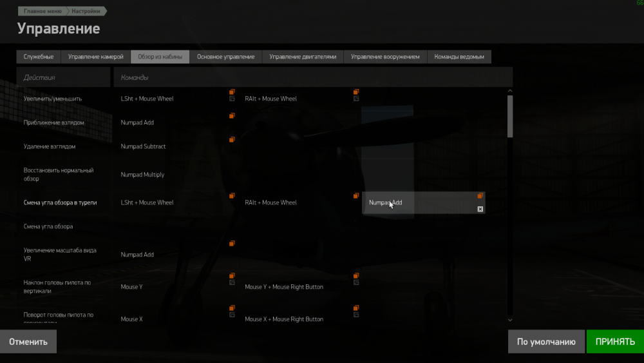Open the Управление камерой tab

click(96, 57)
